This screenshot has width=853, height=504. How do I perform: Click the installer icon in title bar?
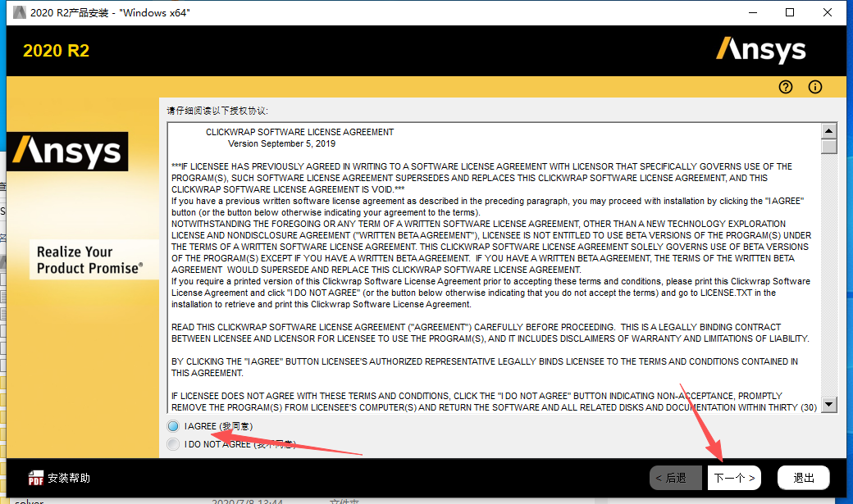point(18,12)
